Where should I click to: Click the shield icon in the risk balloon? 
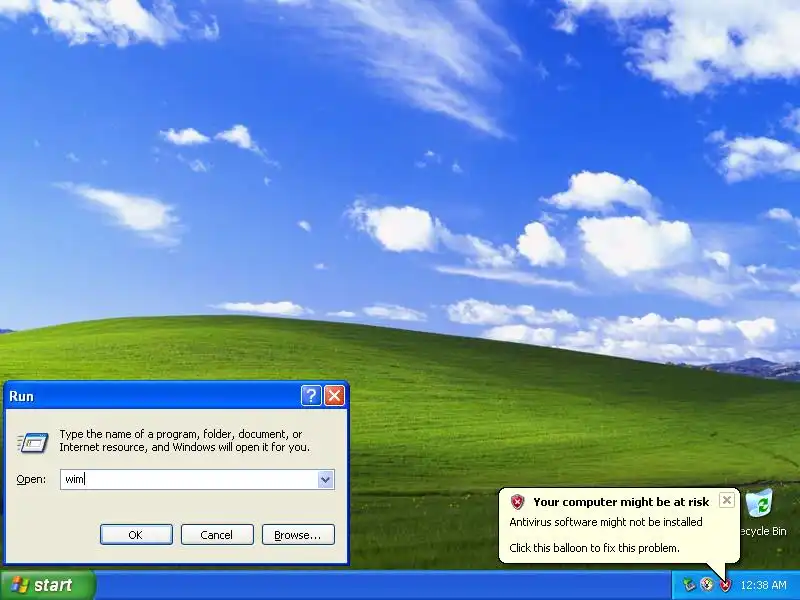517,502
